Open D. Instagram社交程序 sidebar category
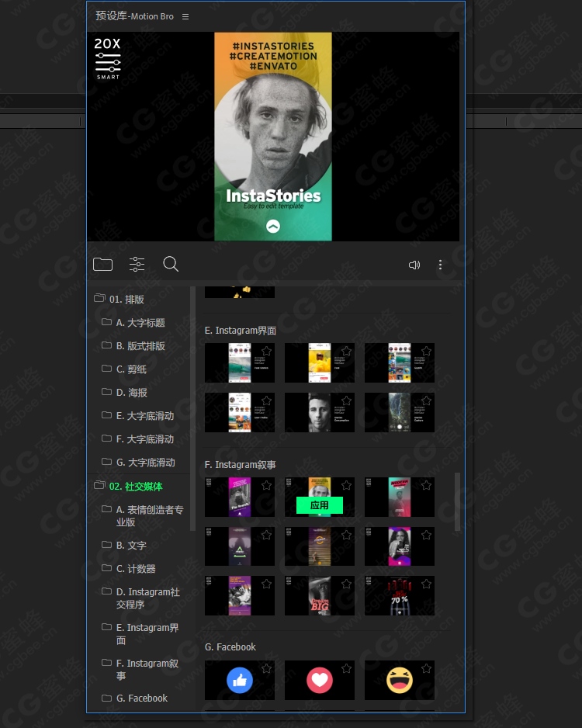 tap(147, 598)
